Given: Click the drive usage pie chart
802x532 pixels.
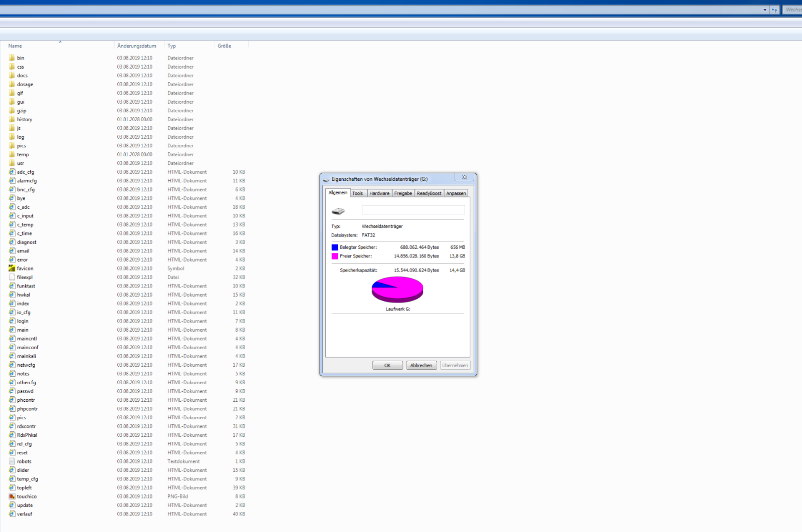Looking at the screenshot, I should click(x=397, y=290).
